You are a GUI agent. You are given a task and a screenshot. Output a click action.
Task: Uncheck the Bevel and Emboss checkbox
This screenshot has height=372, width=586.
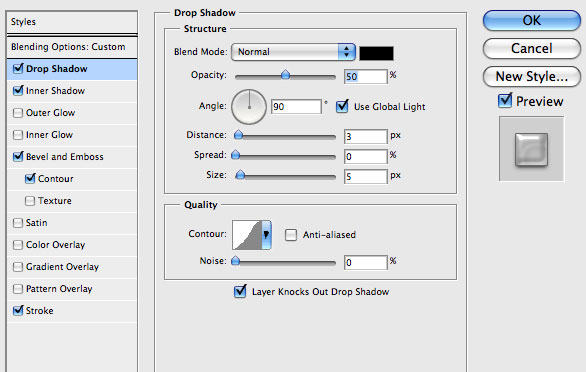click(x=18, y=157)
